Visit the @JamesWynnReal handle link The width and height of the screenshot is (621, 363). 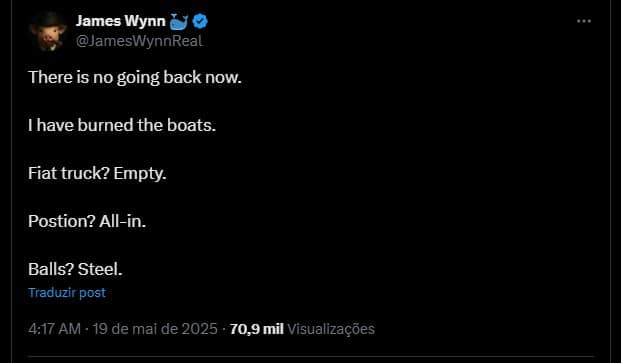click(x=139, y=41)
